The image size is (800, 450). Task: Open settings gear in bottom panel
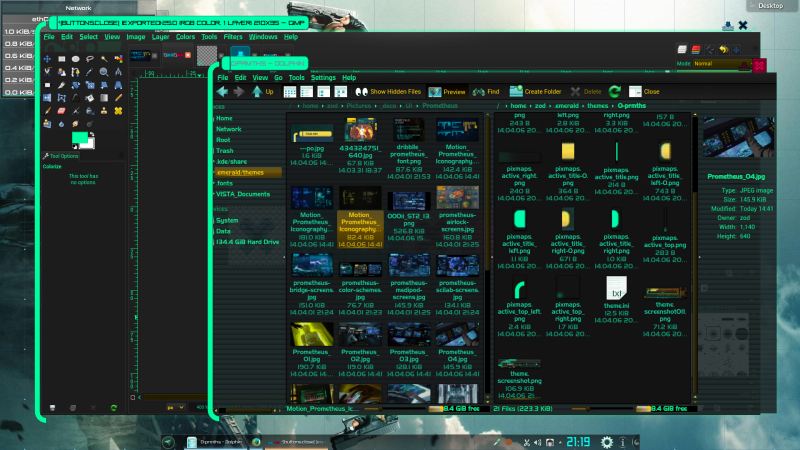pos(607,442)
